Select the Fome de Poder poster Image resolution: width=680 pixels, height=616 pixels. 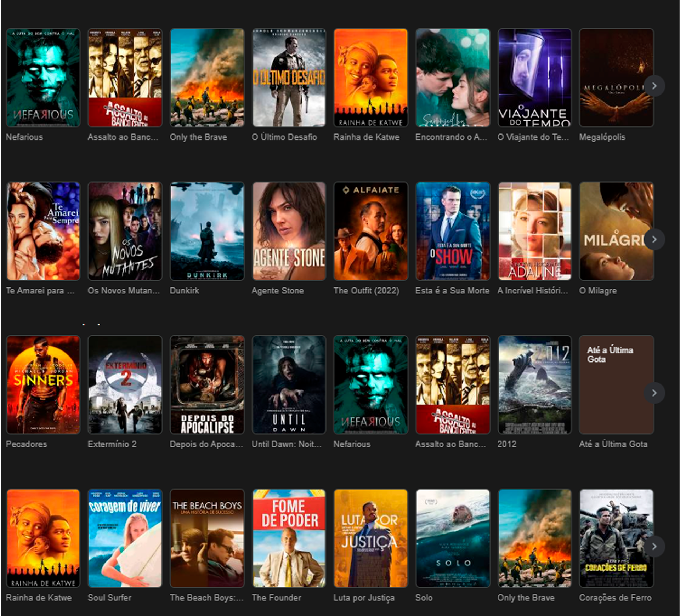click(x=289, y=538)
